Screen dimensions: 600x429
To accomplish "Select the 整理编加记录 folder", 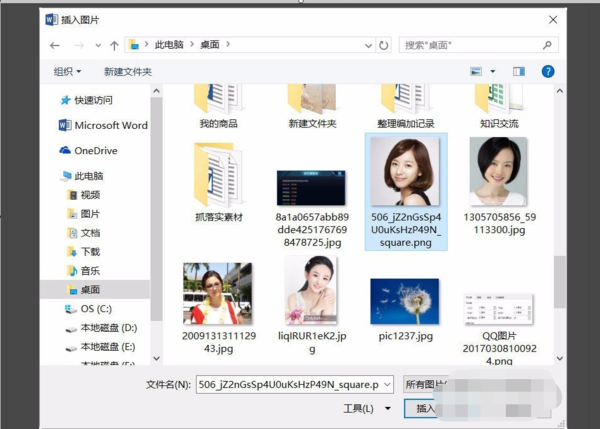I will pos(406,107).
